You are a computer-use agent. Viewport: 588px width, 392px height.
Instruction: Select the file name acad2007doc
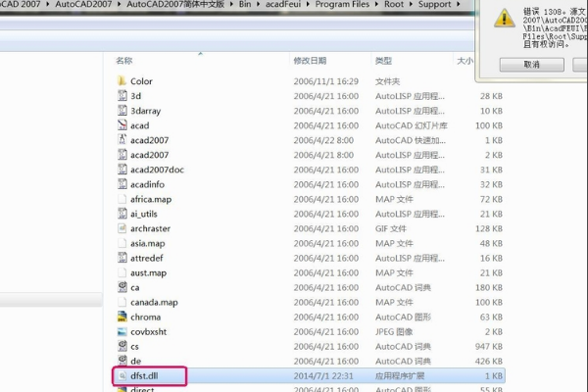coord(157,170)
